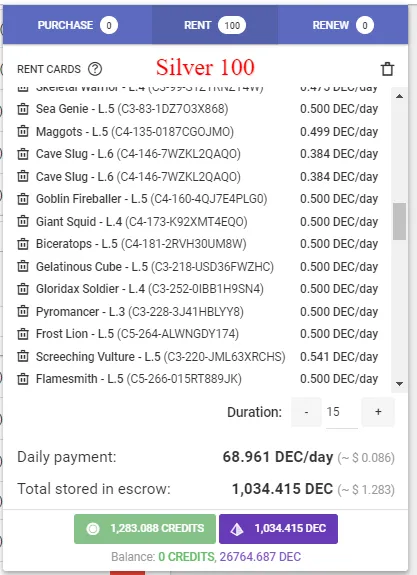Click the 68.961 DEC/day daily payment value

point(278,457)
